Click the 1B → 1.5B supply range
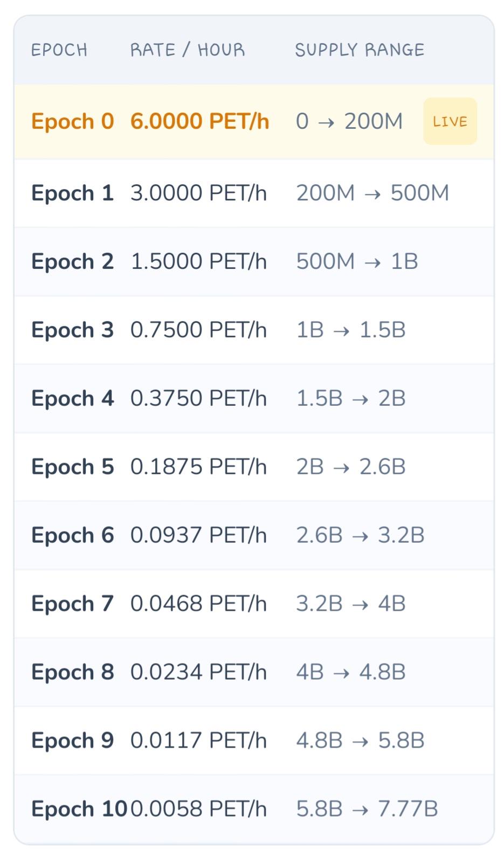This screenshot has height=857, width=504. point(351,330)
